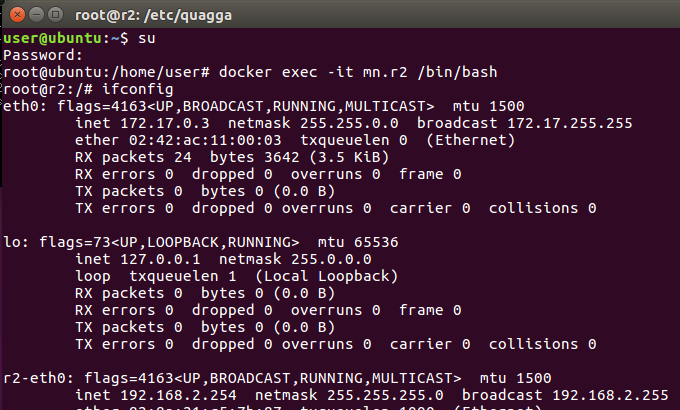The width and height of the screenshot is (680, 410).
Task: Click the (Local Loopback) text
Action: coord(327,276)
